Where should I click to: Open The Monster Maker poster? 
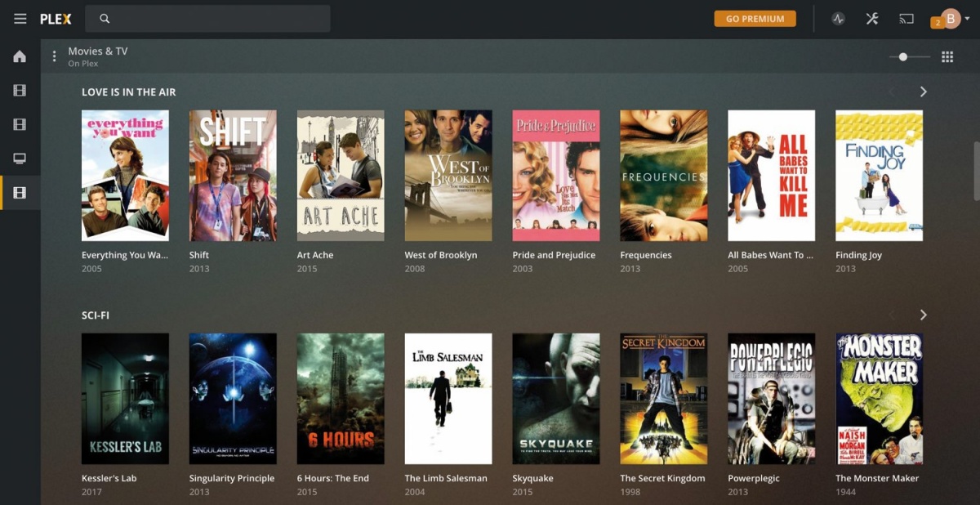880,399
